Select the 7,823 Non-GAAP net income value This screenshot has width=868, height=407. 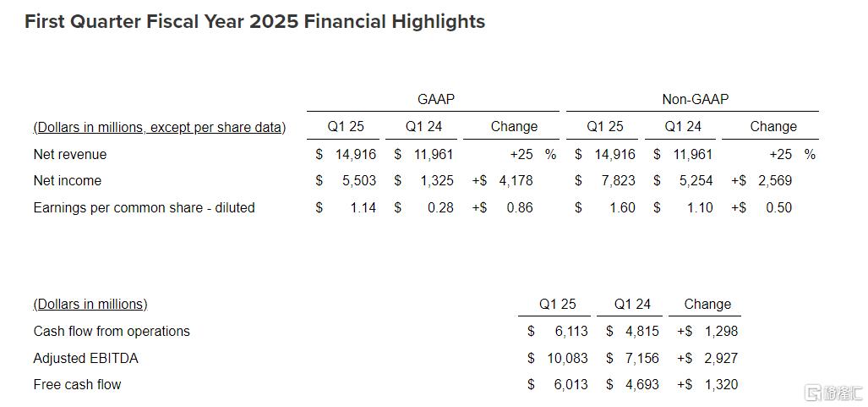[x=618, y=180]
